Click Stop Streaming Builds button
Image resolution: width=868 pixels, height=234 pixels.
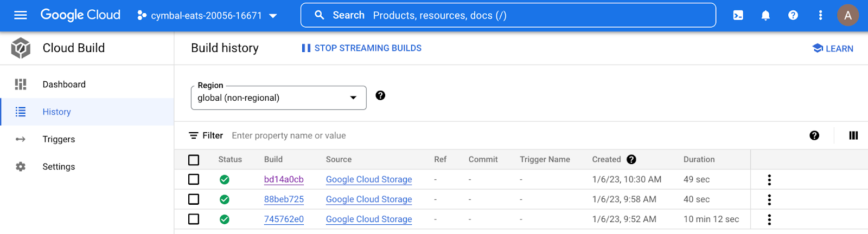362,48
